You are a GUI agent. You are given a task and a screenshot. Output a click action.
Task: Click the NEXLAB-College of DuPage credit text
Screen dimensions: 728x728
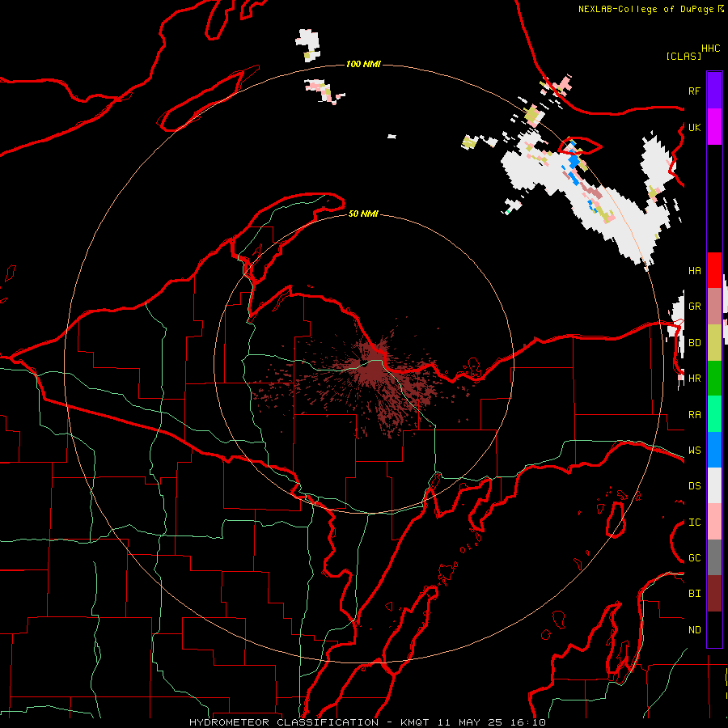(x=647, y=9)
